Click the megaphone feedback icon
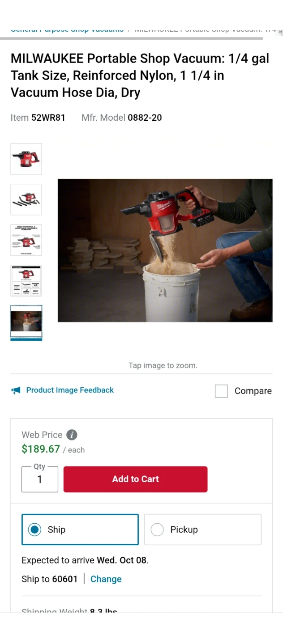 point(16,390)
